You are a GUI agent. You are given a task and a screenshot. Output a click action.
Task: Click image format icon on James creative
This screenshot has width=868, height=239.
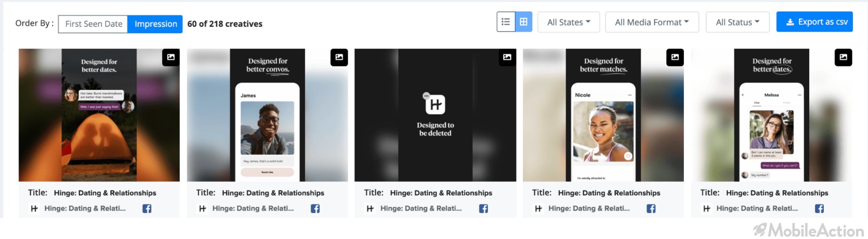pos(339,57)
